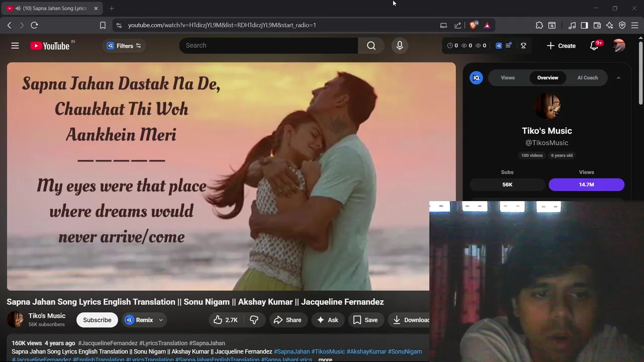Go to YouTube home via logo
Image resolution: width=644 pixels, height=362 pixels.
(50, 46)
